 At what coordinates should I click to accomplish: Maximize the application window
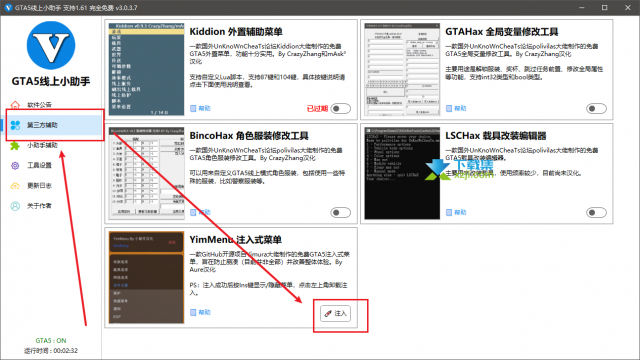point(605,8)
